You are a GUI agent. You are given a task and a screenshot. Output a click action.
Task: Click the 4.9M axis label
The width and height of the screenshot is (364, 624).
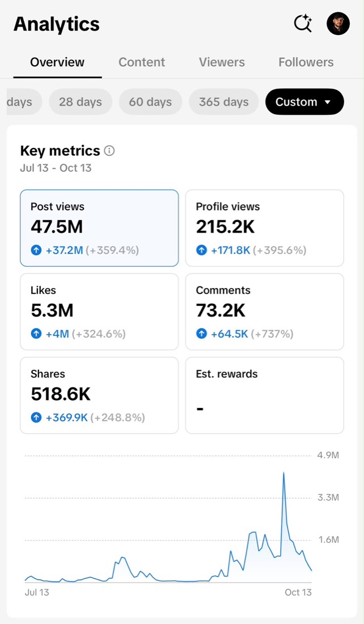coord(328,456)
